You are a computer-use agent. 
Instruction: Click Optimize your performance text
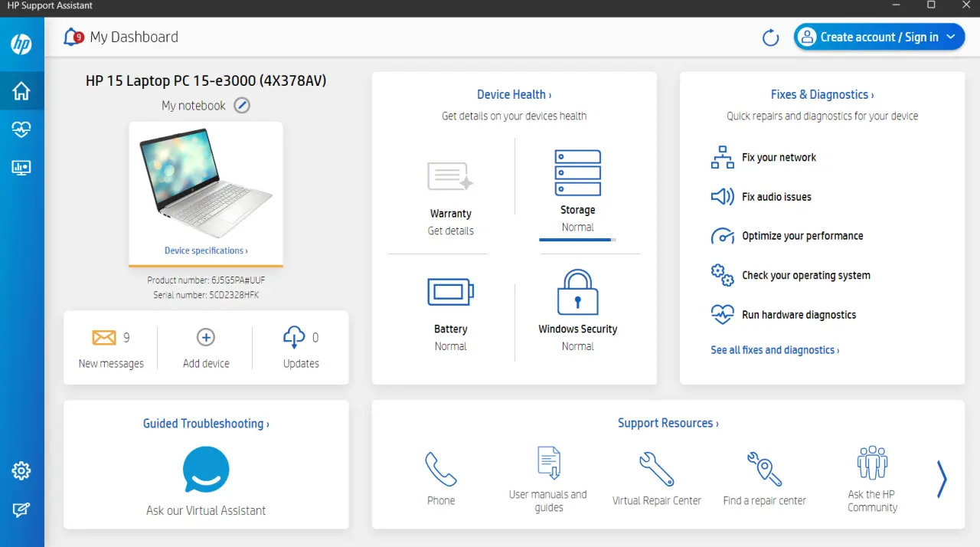[802, 236]
